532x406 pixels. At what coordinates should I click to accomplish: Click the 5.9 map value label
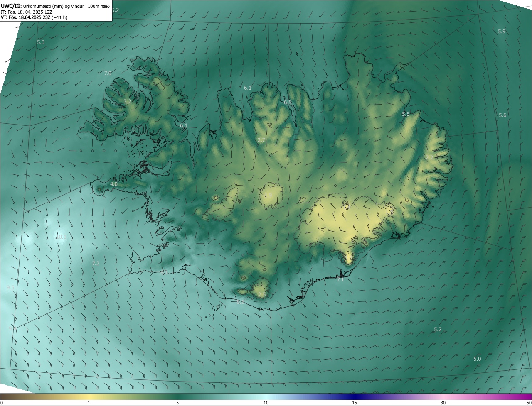pyautogui.click(x=502, y=32)
